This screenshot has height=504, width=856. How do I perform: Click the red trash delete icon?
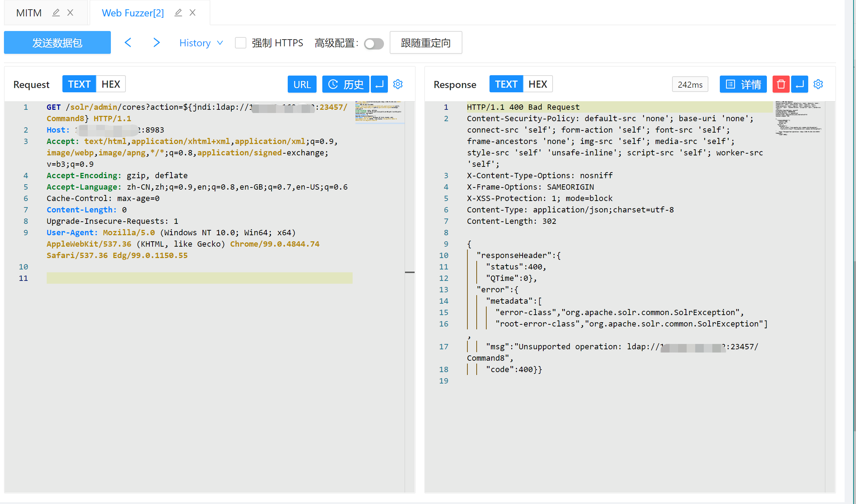tap(781, 84)
